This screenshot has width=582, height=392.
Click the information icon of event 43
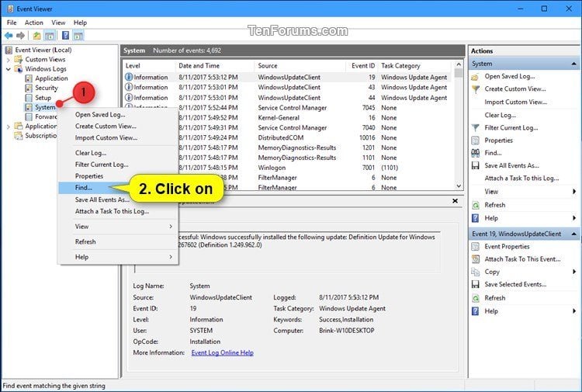(x=129, y=87)
